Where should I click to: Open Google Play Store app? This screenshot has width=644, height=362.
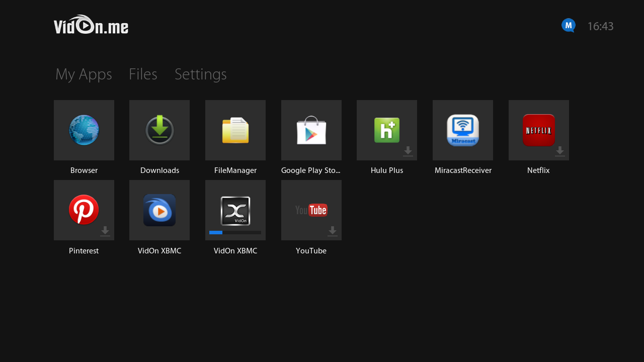[311, 130]
